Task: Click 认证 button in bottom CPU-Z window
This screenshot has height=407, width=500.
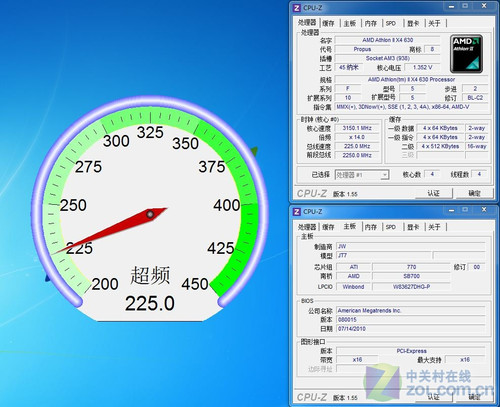Action: click(x=434, y=397)
